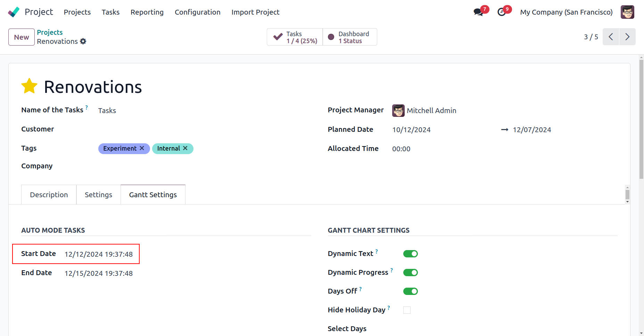The width and height of the screenshot is (644, 336).
Task: Turn off the Days Off toggle
Action: click(x=410, y=291)
